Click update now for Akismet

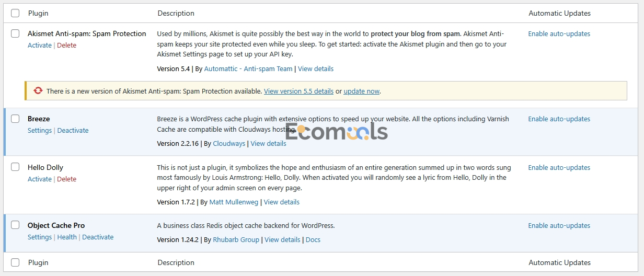(362, 91)
